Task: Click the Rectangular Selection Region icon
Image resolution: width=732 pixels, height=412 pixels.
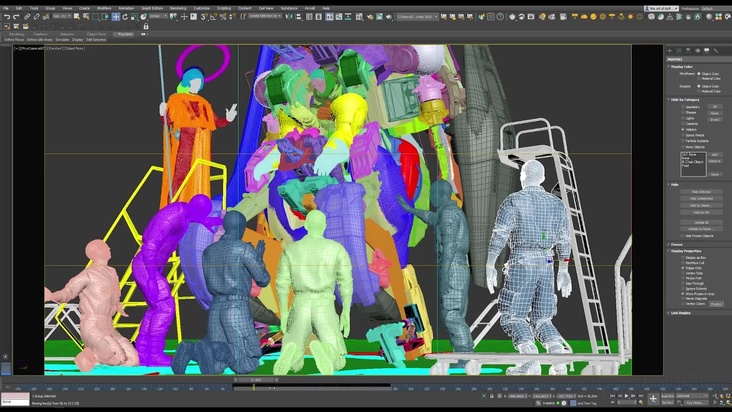Action: [96, 17]
